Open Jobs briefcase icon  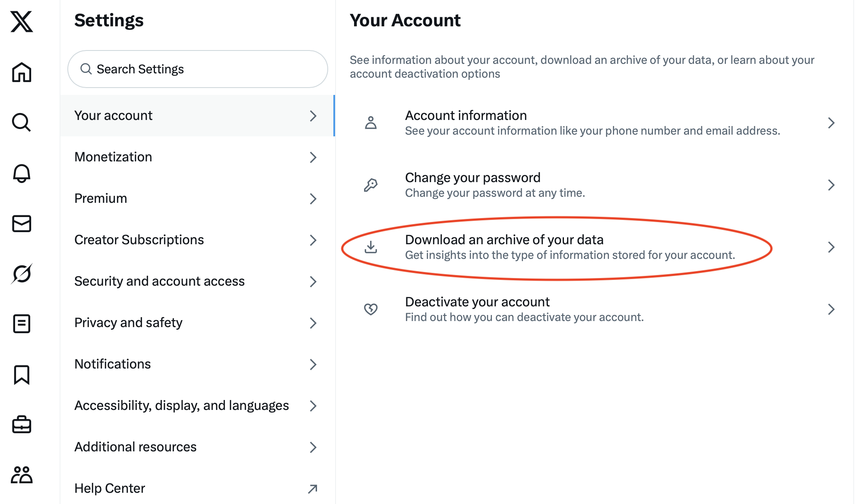coord(22,425)
